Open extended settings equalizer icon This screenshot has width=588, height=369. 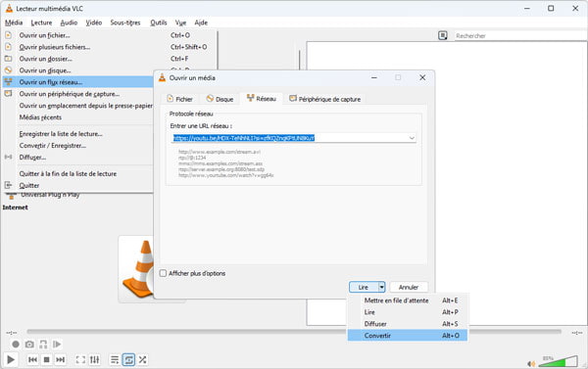click(94, 359)
